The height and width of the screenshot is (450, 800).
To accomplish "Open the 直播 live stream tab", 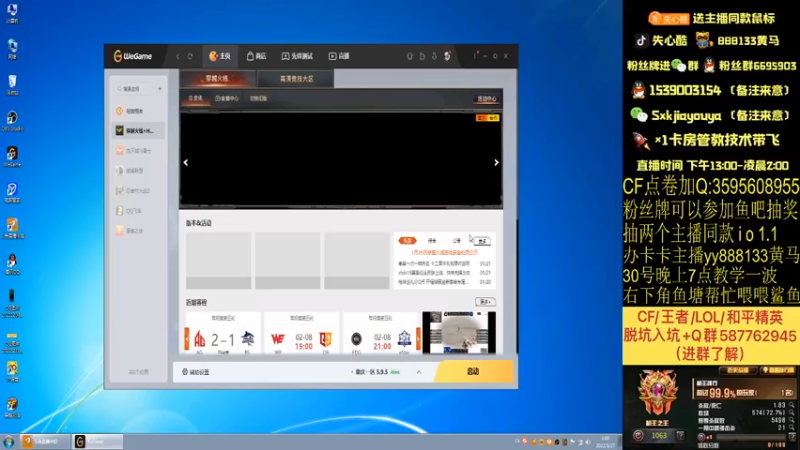I will [339, 56].
